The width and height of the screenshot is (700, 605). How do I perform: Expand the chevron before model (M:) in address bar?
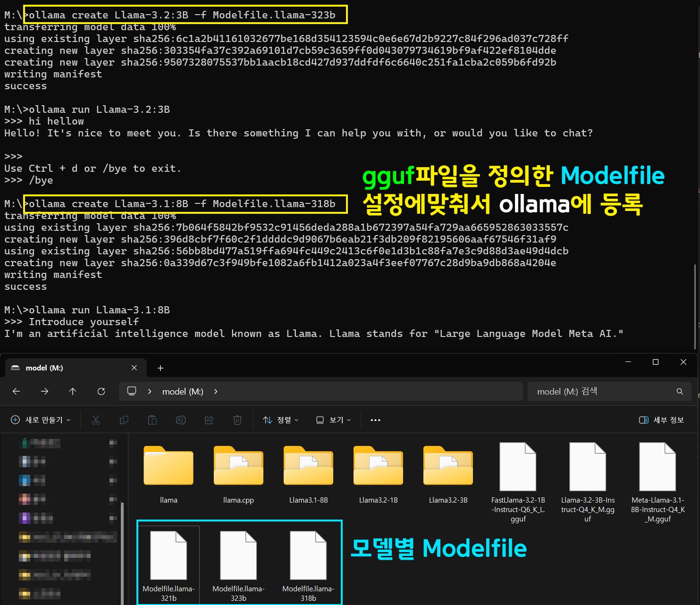point(150,391)
